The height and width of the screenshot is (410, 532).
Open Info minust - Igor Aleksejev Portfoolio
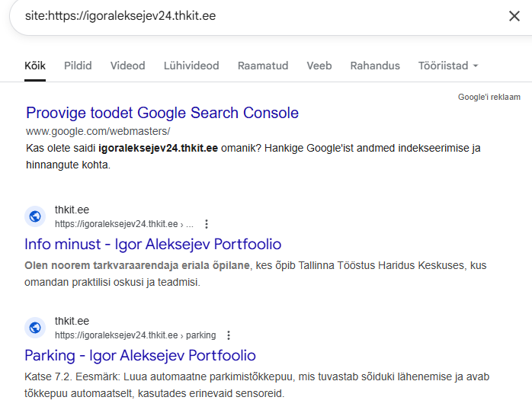(x=153, y=244)
